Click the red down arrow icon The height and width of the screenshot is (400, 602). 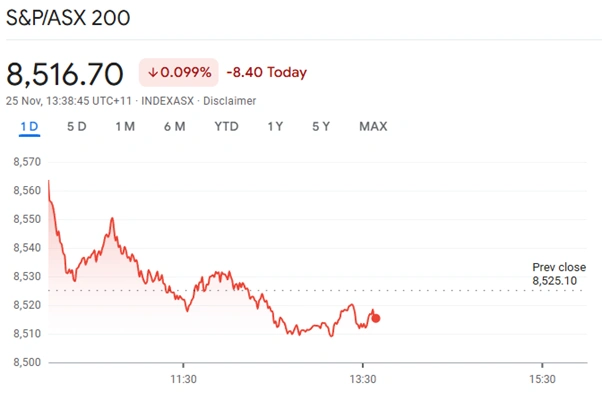pyautogui.click(x=153, y=73)
